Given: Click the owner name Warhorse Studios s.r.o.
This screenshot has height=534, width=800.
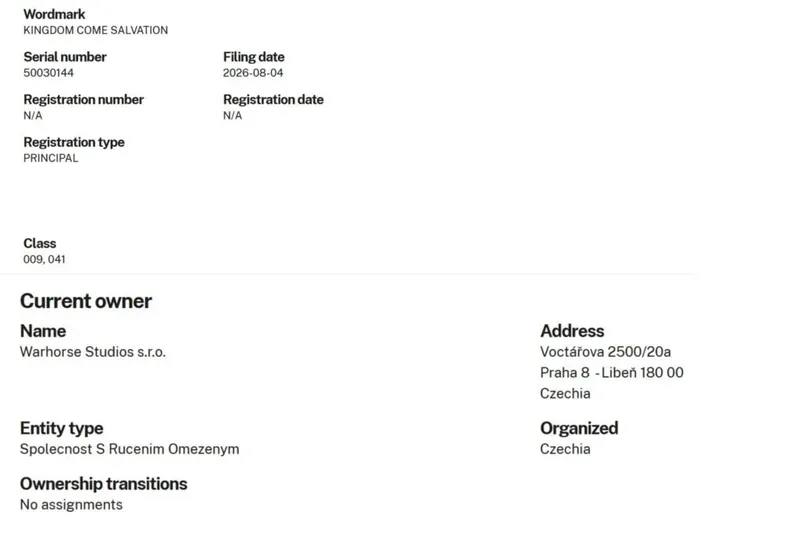Looking at the screenshot, I should (x=93, y=352).
